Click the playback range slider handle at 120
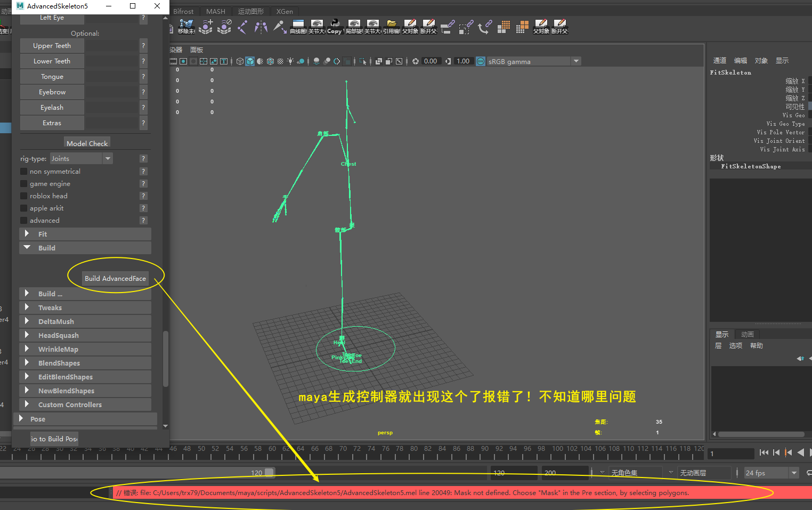The height and width of the screenshot is (510, 812). tap(269, 473)
